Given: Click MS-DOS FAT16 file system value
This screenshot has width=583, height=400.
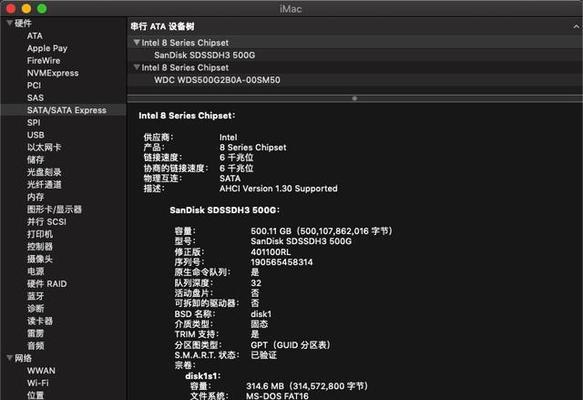Looking at the screenshot, I should pyautogui.click(x=277, y=396).
